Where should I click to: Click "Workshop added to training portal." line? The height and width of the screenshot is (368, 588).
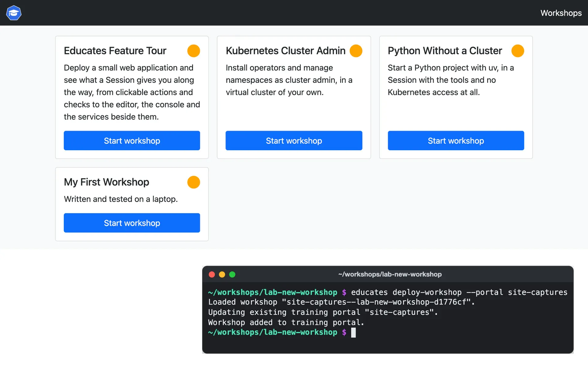pyautogui.click(x=286, y=322)
